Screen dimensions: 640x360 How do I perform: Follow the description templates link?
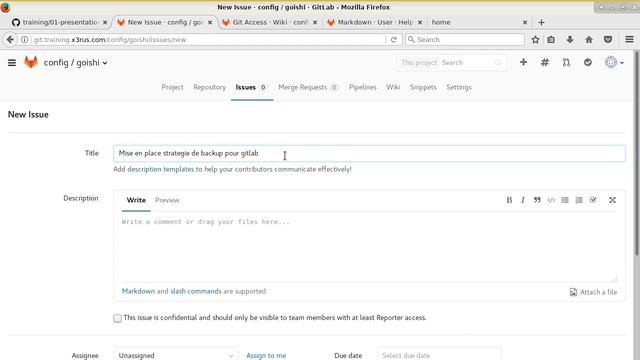[160, 169]
